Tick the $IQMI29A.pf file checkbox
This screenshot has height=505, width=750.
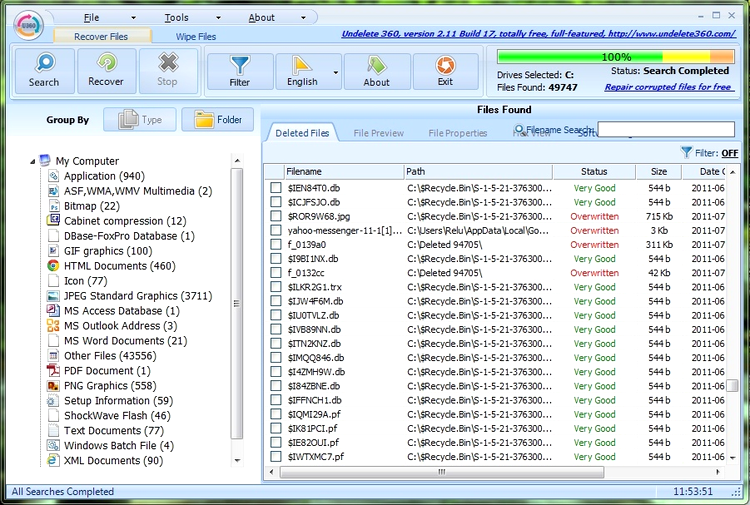276,414
